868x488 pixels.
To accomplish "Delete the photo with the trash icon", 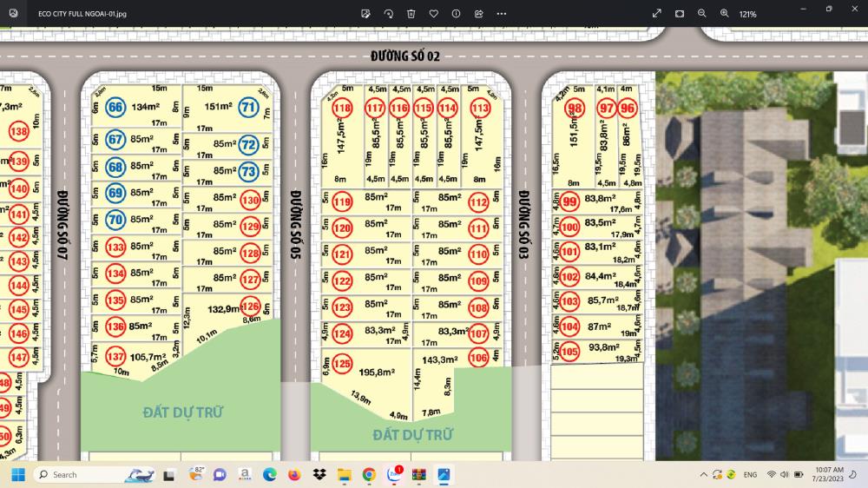I will [x=411, y=14].
